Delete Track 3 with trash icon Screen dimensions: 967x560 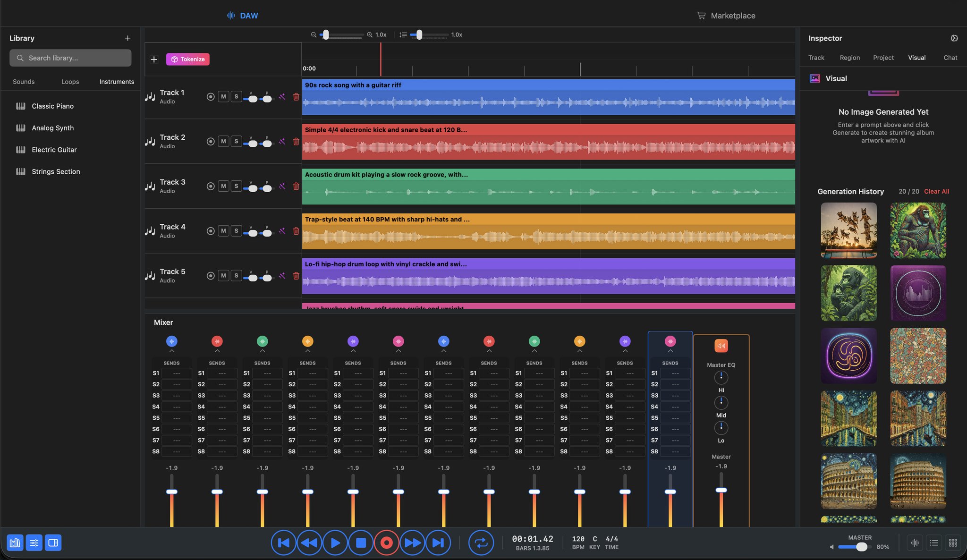pyautogui.click(x=296, y=186)
